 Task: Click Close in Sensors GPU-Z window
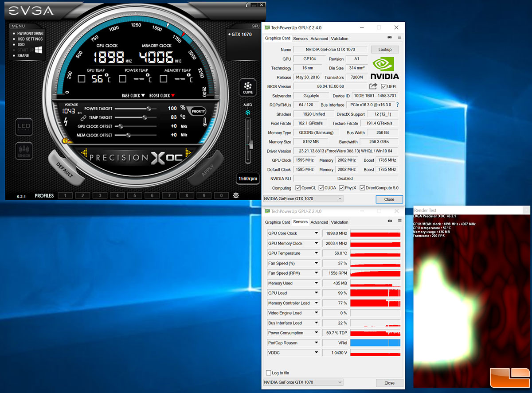[x=389, y=383]
